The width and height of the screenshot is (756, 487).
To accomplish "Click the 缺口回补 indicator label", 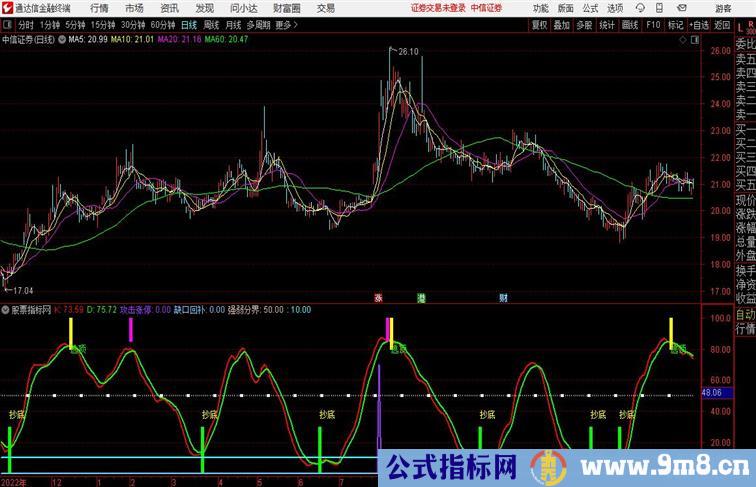I will [x=190, y=310].
